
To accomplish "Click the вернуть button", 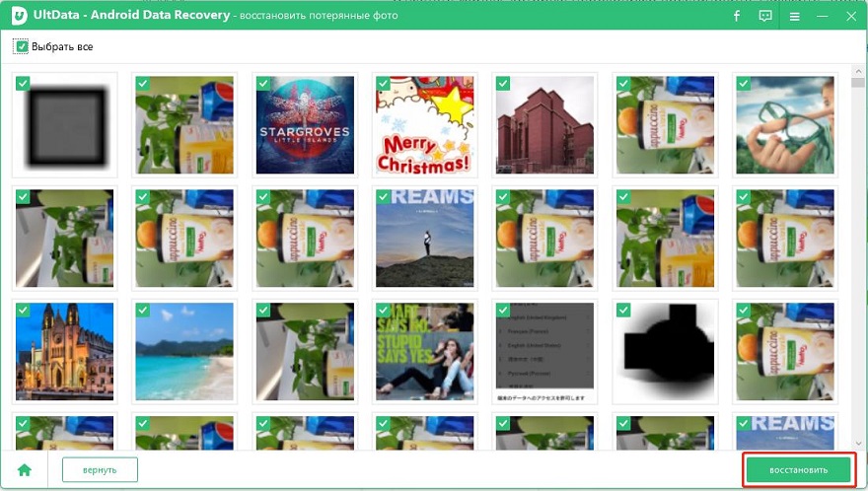I will click(100, 470).
